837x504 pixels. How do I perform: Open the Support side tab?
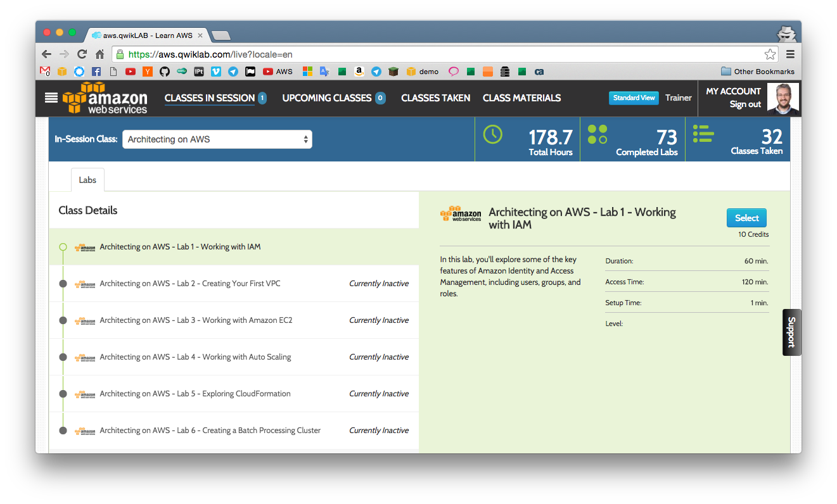click(x=791, y=332)
